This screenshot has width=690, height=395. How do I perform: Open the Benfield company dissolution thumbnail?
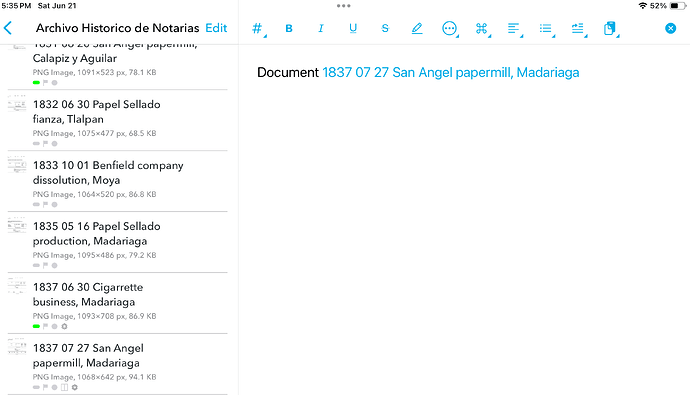(x=17, y=165)
